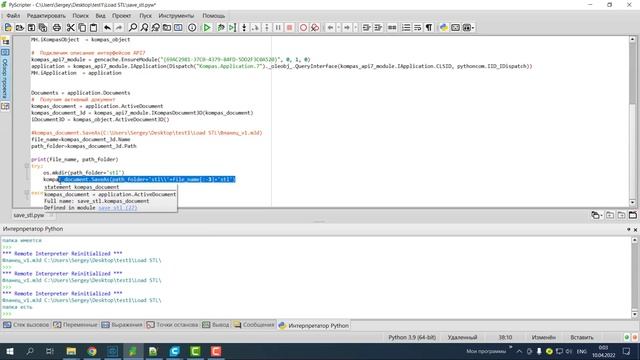Click the Run to Cursor icon
This screenshot has width=640, height=360.
click(232, 27)
